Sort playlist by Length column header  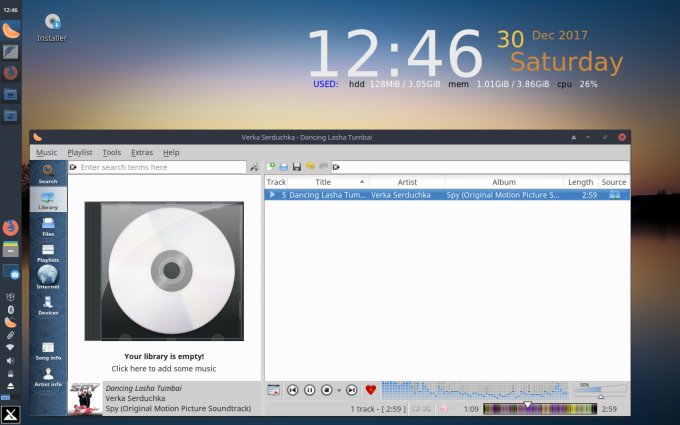pyautogui.click(x=581, y=182)
